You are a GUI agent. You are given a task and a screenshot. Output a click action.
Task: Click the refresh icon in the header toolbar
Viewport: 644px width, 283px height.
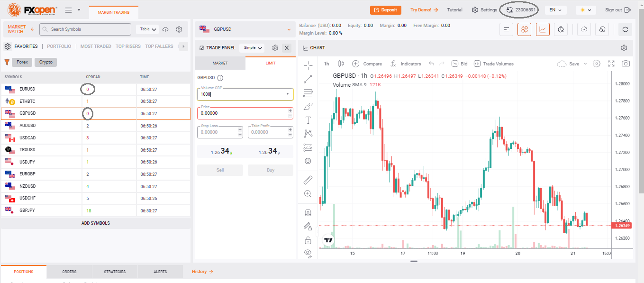pos(625,29)
